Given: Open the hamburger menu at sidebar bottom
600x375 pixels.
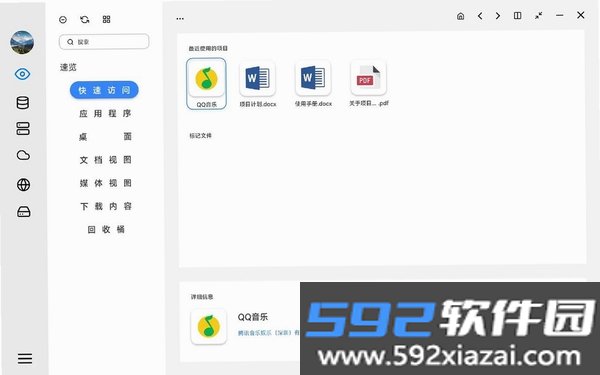Looking at the screenshot, I should click(x=25, y=359).
